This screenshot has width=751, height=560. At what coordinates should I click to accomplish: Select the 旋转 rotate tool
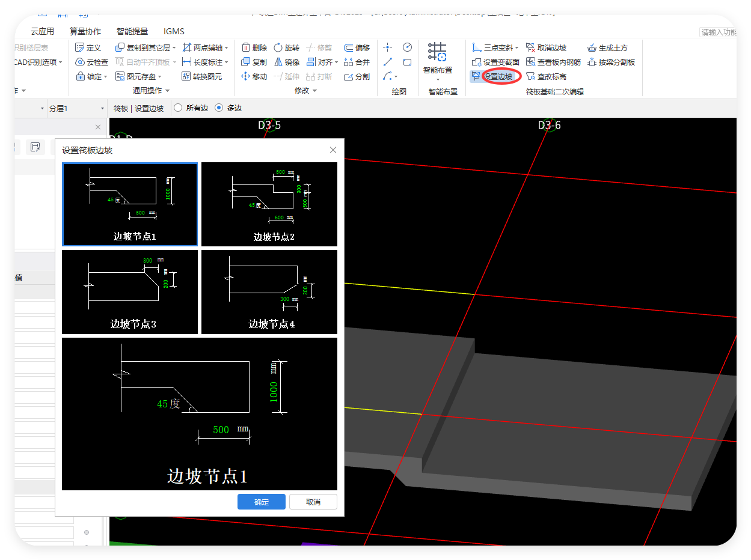pos(286,47)
